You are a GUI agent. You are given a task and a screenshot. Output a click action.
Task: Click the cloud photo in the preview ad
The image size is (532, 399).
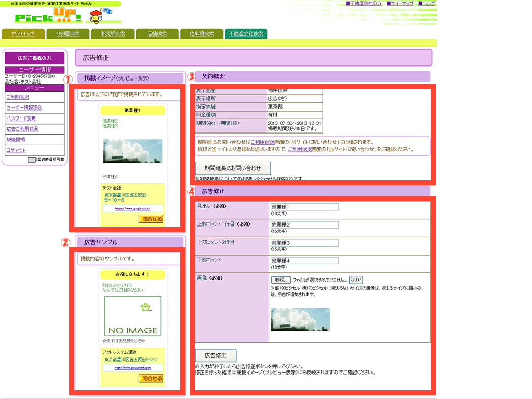coord(132,151)
